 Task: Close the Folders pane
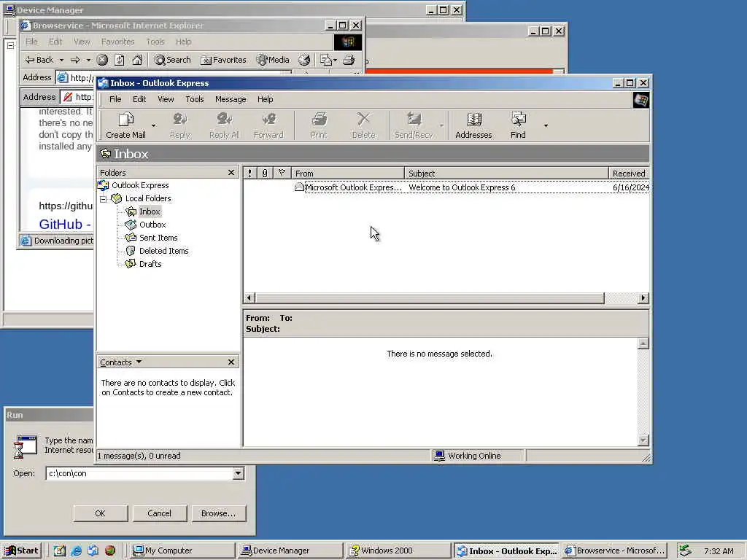click(x=231, y=172)
